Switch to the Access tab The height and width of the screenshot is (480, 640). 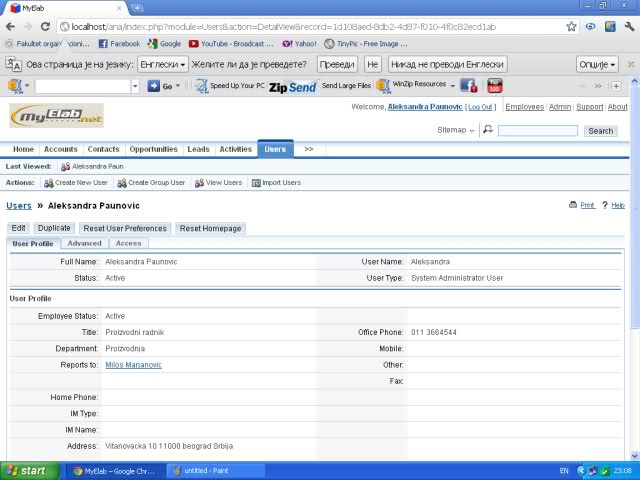click(x=128, y=243)
